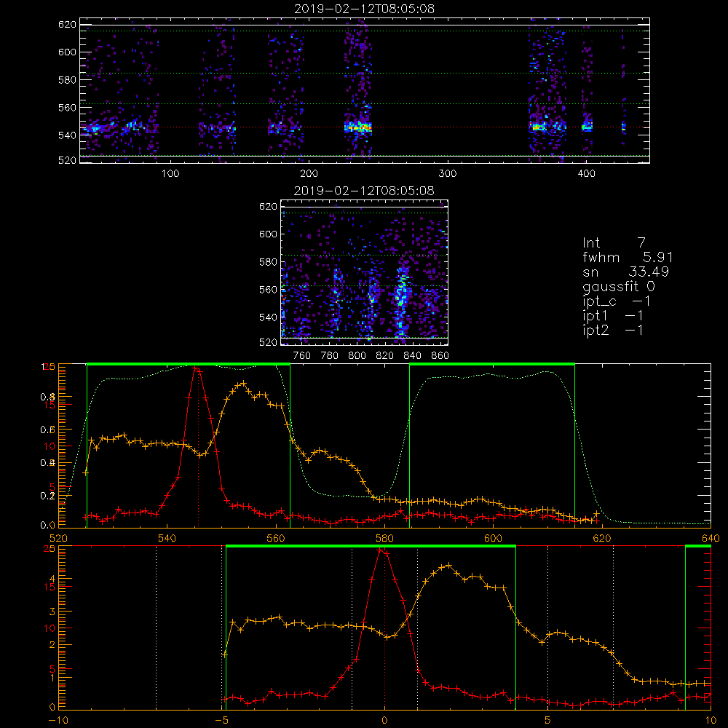The image size is (728, 728).
Task: Click x-axis label 400 of top spectrogram
Action: point(586,174)
